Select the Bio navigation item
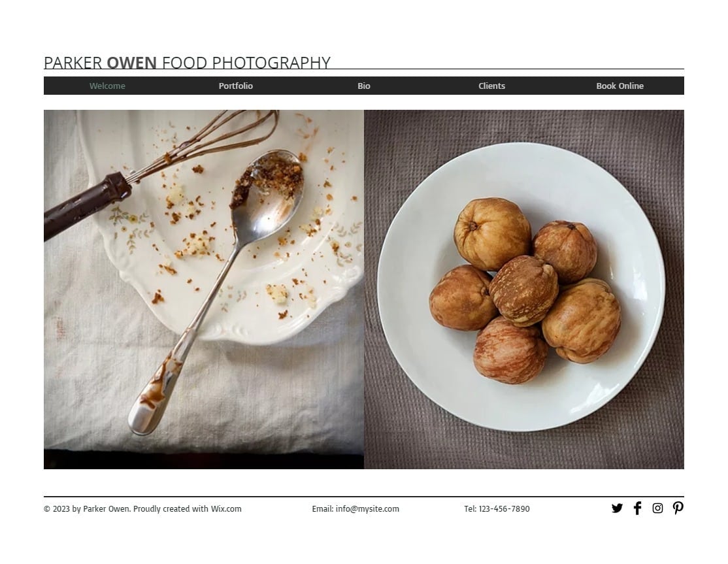The height and width of the screenshot is (564, 728). coord(364,86)
